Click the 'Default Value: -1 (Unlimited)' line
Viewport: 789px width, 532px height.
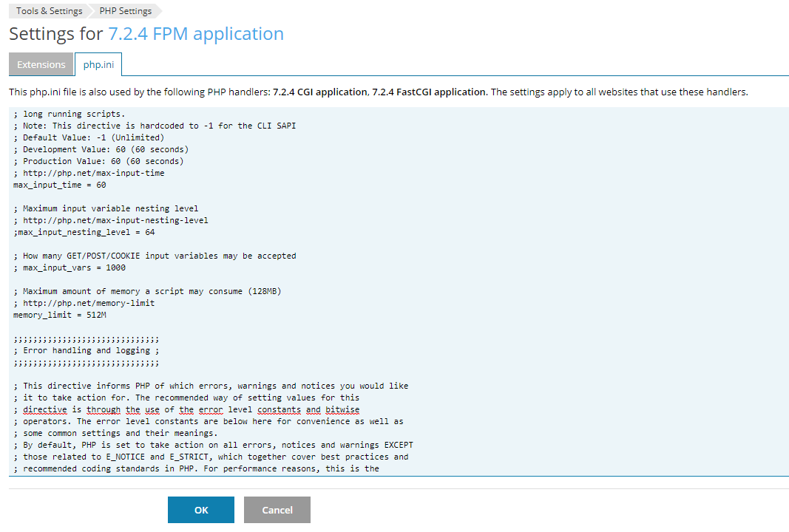(x=89, y=137)
